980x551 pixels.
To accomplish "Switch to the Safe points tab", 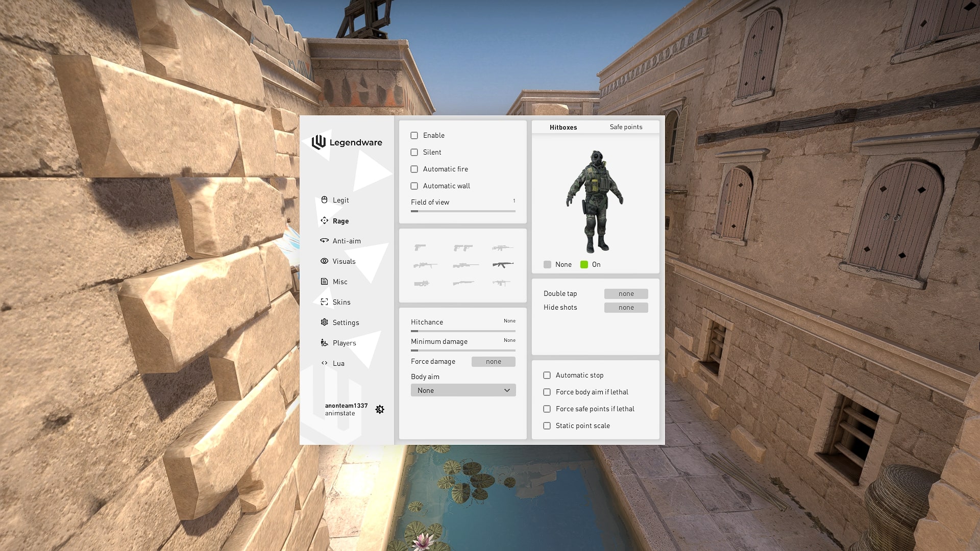I will tap(626, 127).
